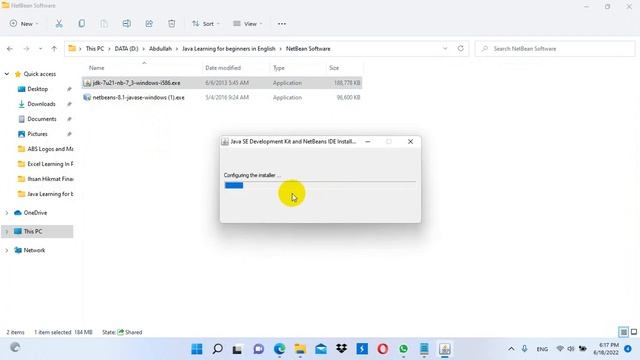Open Dropbox from the taskbar
The image size is (640, 360).
click(342, 349)
